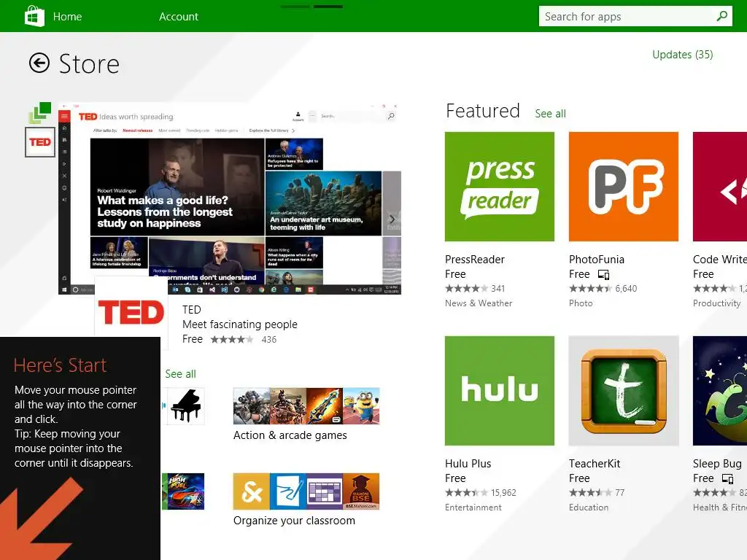The width and height of the screenshot is (747, 560).
Task: Select the small TED spotlight thumbnail
Action: click(40, 142)
